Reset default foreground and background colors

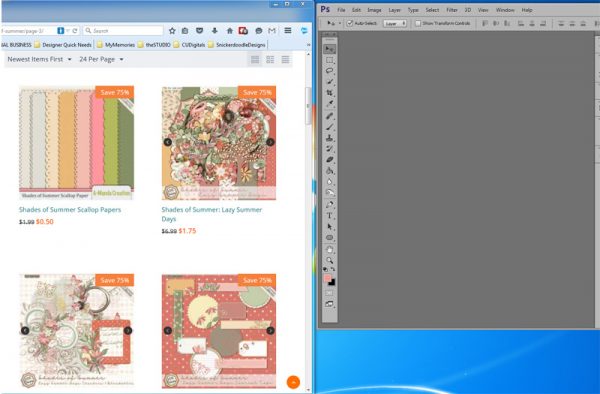325,269
